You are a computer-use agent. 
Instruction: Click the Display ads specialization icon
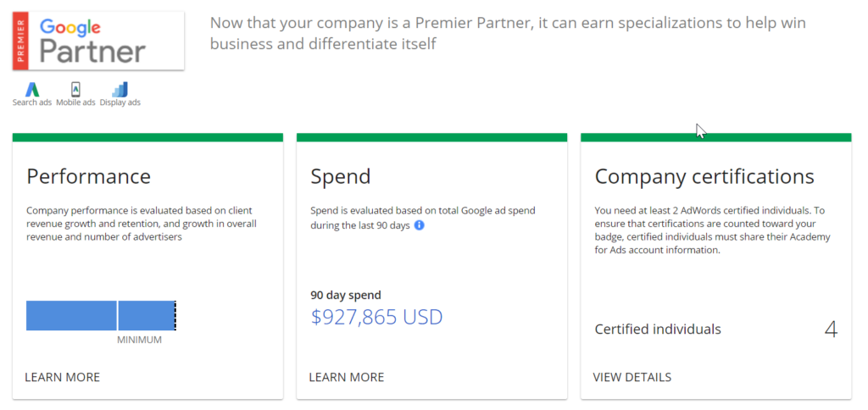[x=120, y=89]
